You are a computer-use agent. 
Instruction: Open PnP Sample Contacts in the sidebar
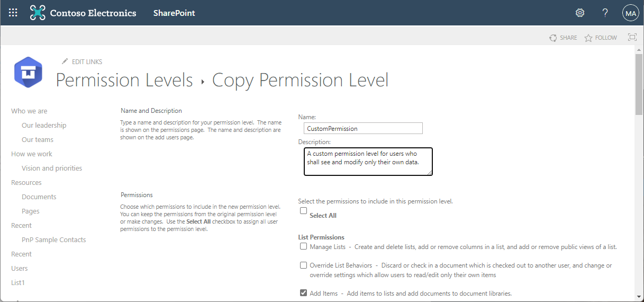pos(53,240)
